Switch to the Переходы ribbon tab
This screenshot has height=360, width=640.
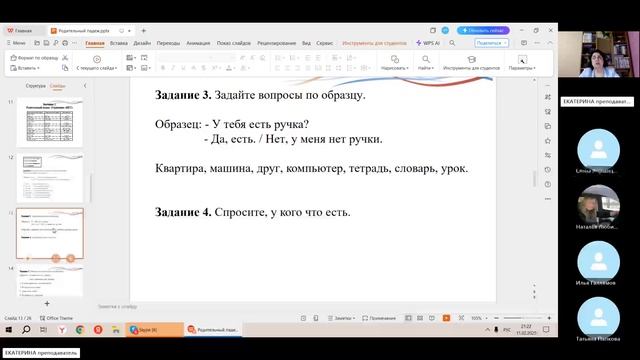(x=168, y=43)
